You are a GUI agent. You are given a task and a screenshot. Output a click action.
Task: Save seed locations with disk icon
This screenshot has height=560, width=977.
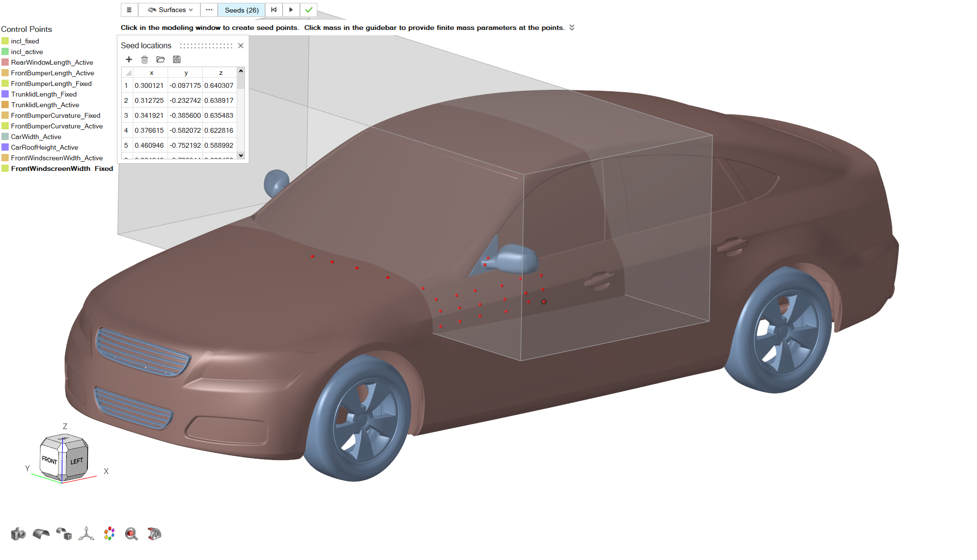tap(177, 59)
